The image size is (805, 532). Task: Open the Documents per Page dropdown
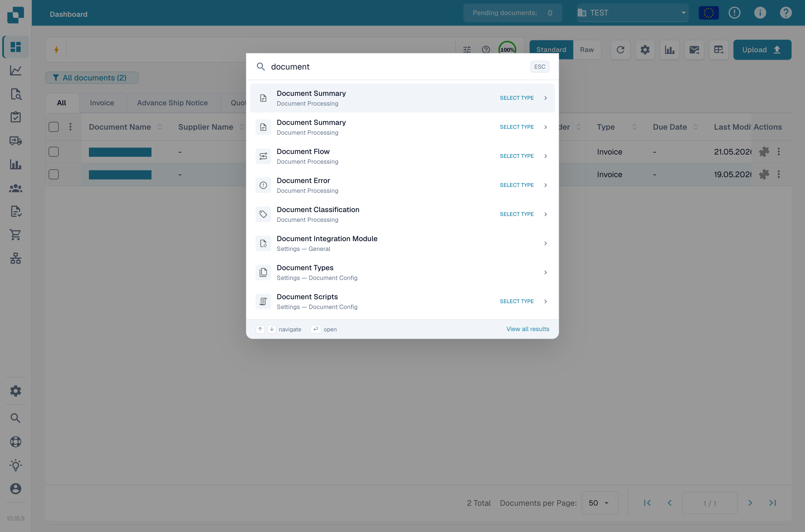[x=600, y=503]
